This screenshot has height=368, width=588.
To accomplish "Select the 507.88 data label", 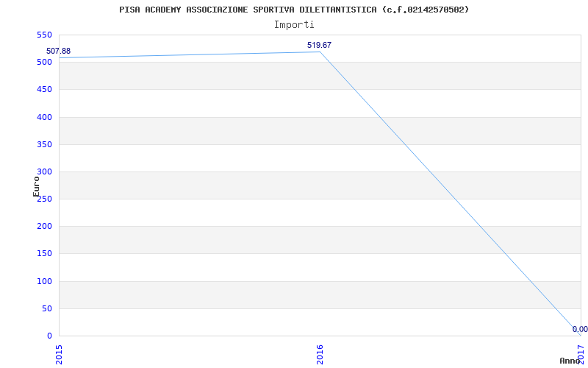I will click(58, 51).
